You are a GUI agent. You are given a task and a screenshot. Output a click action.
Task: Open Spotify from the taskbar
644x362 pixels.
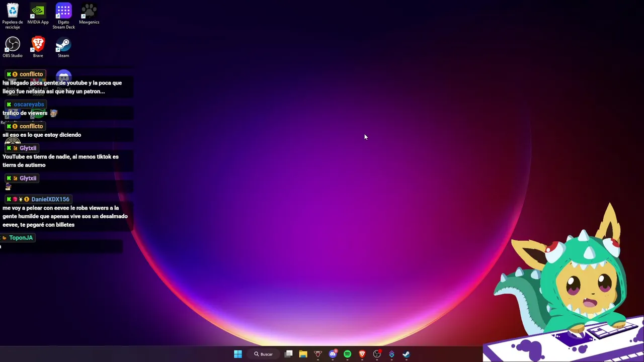coord(347,354)
